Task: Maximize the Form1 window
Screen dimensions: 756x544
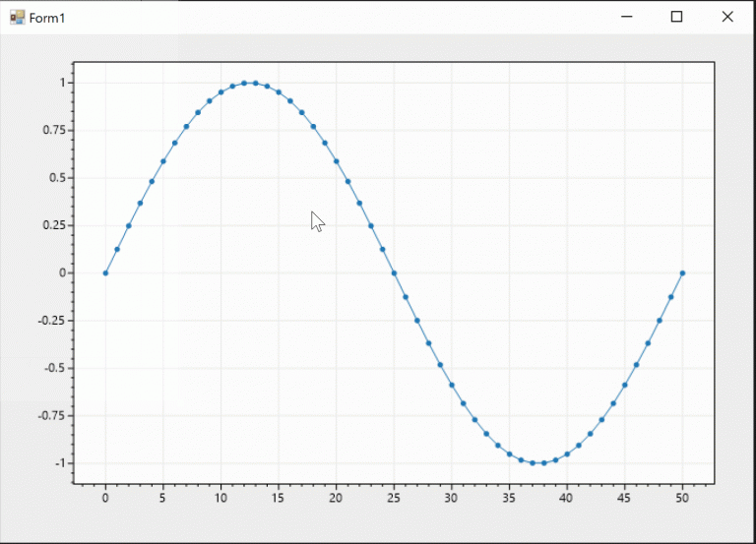Action: [x=676, y=17]
